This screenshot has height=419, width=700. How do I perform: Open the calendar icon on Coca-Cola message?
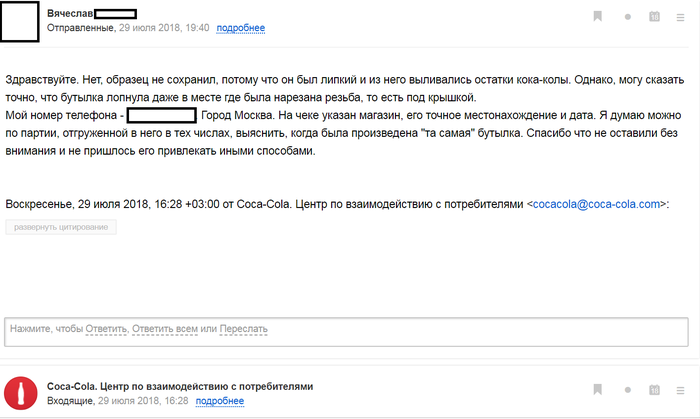tap(654, 389)
